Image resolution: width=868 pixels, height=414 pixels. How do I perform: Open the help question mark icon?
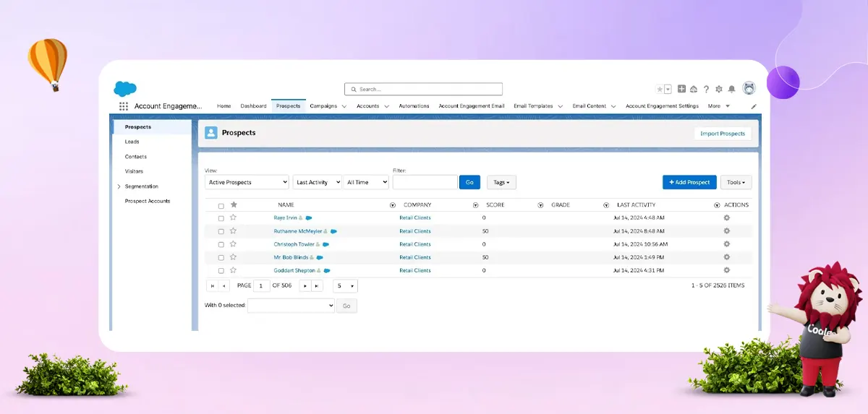(x=706, y=89)
